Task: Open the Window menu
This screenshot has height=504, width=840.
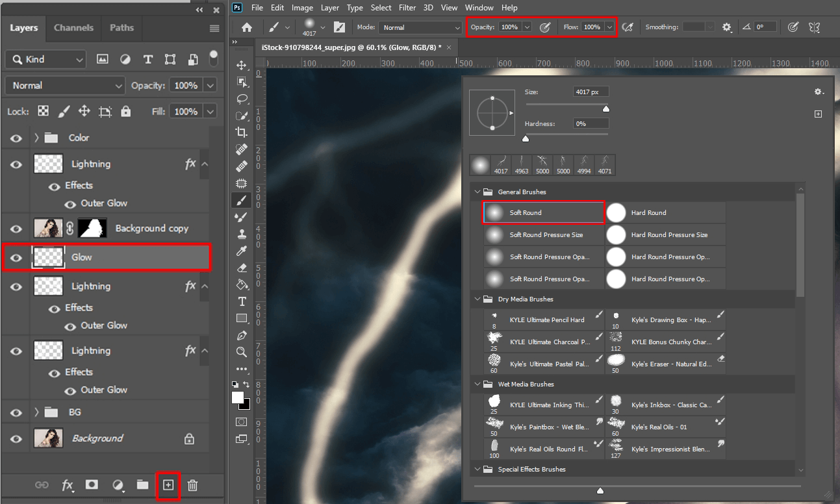Action: click(x=479, y=8)
